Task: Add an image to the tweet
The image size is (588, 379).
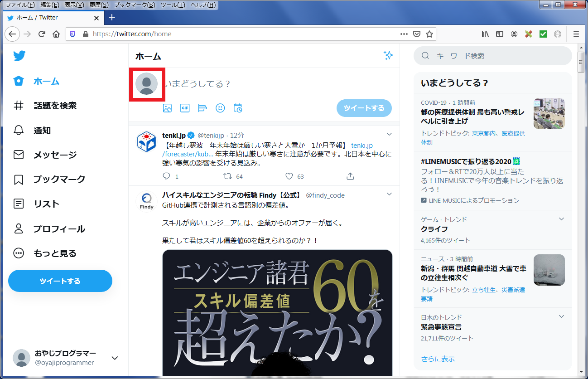Action: pyautogui.click(x=167, y=108)
